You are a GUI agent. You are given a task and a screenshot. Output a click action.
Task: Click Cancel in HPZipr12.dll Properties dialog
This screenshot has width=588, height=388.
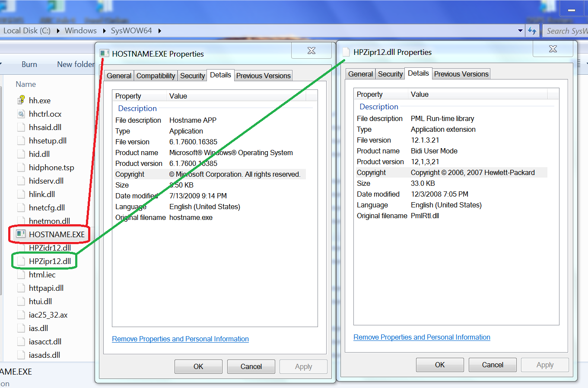pyautogui.click(x=493, y=365)
